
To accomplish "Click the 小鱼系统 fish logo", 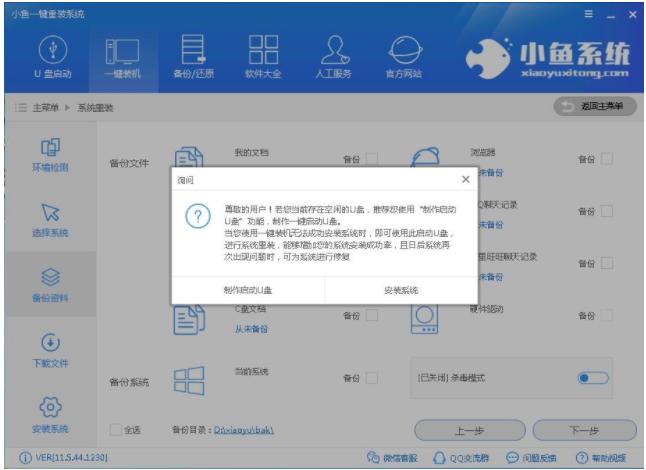I will [489, 58].
